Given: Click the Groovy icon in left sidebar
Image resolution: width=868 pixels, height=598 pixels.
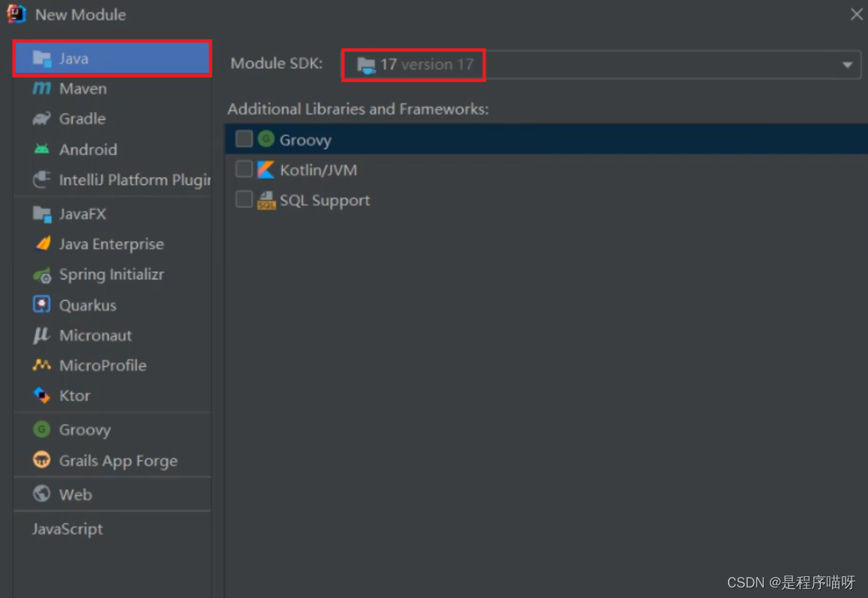Looking at the screenshot, I should [42, 429].
